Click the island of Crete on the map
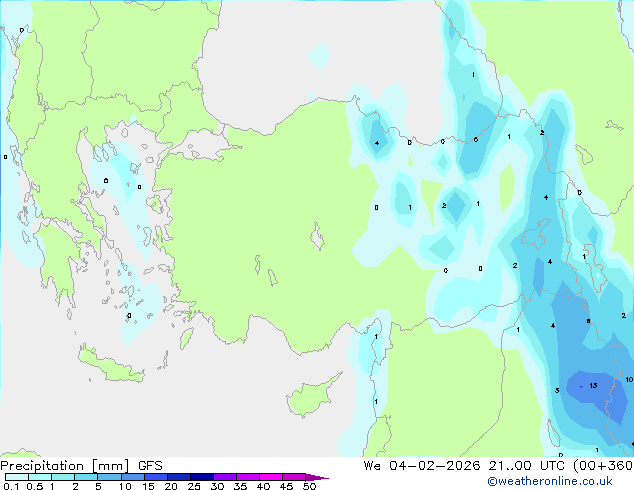634x490 pixels. [x=109, y=366]
